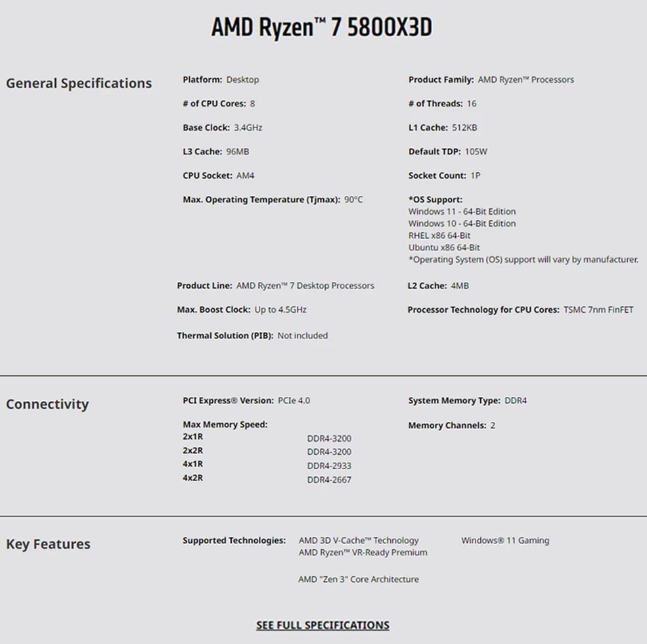The height and width of the screenshot is (644, 647).
Task: Select Windows 10 - 64-Bit Edition line
Action: tap(462, 223)
